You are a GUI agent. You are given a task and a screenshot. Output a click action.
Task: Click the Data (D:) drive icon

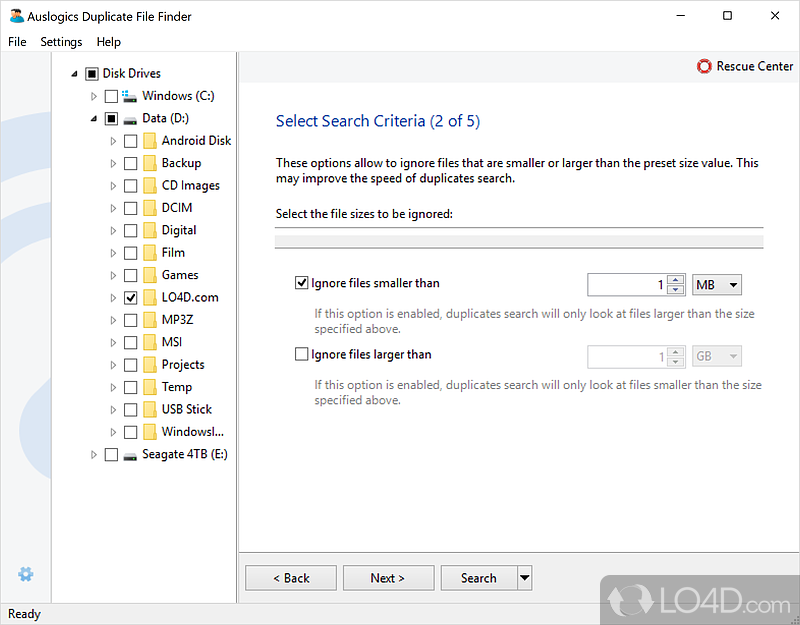click(130, 118)
